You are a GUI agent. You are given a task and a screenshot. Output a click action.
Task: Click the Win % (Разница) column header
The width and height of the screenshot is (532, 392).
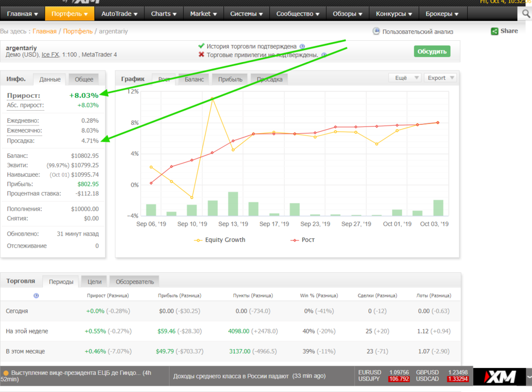coord(319,296)
